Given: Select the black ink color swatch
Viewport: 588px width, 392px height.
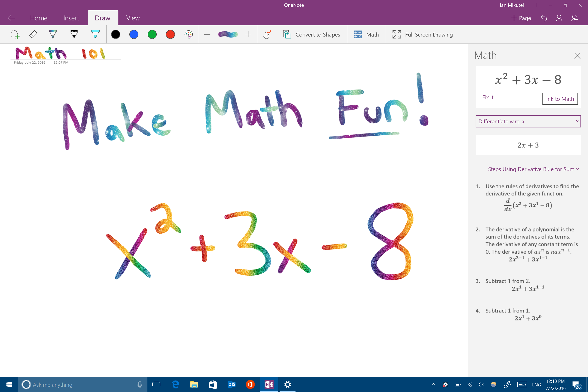Looking at the screenshot, I should coord(115,35).
